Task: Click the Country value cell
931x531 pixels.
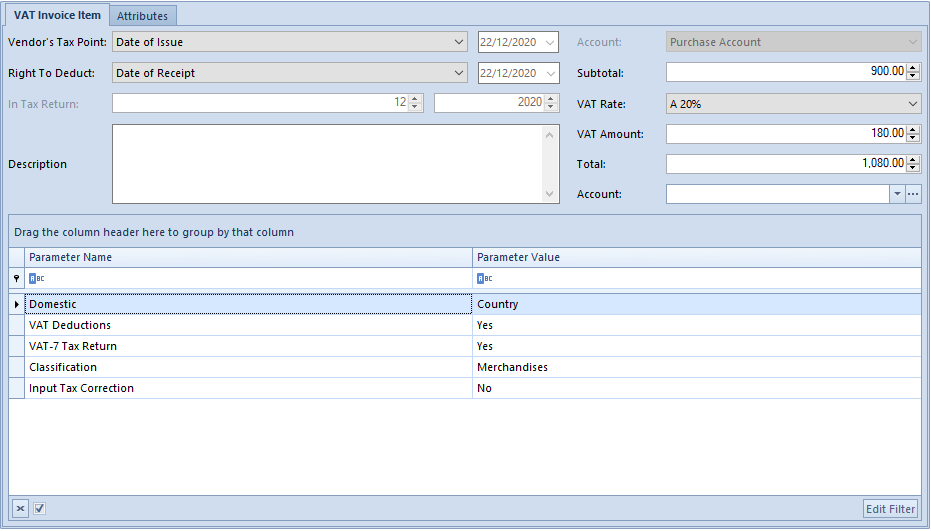Action: (x=696, y=304)
